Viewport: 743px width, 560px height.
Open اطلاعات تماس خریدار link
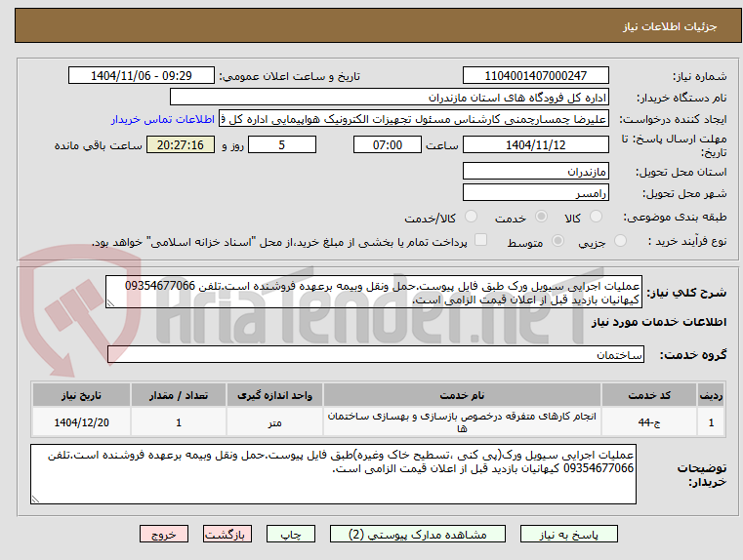click(x=163, y=119)
